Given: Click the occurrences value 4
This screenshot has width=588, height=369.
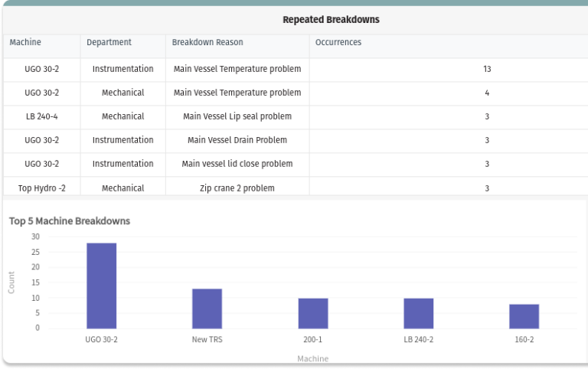Looking at the screenshot, I should click(x=487, y=93).
